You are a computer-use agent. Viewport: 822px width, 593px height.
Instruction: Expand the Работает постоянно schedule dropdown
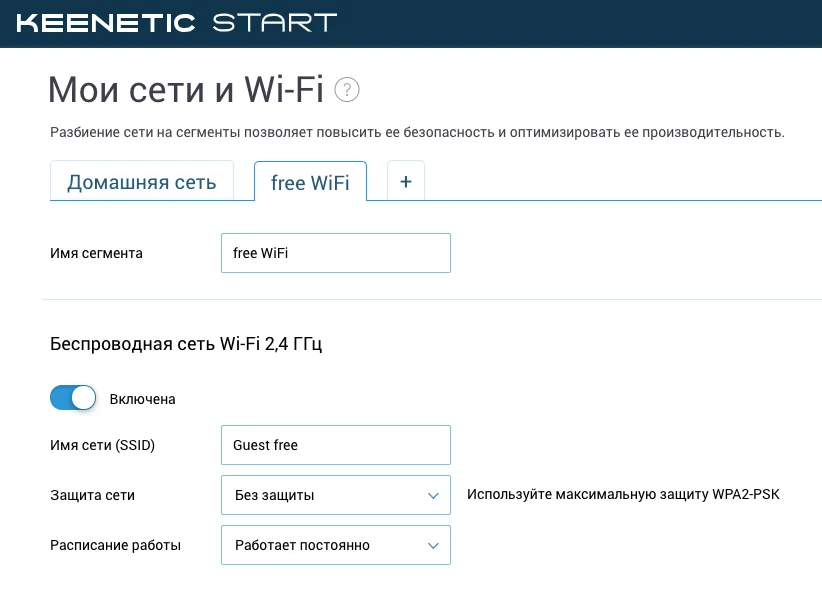click(x=336, y=545)
